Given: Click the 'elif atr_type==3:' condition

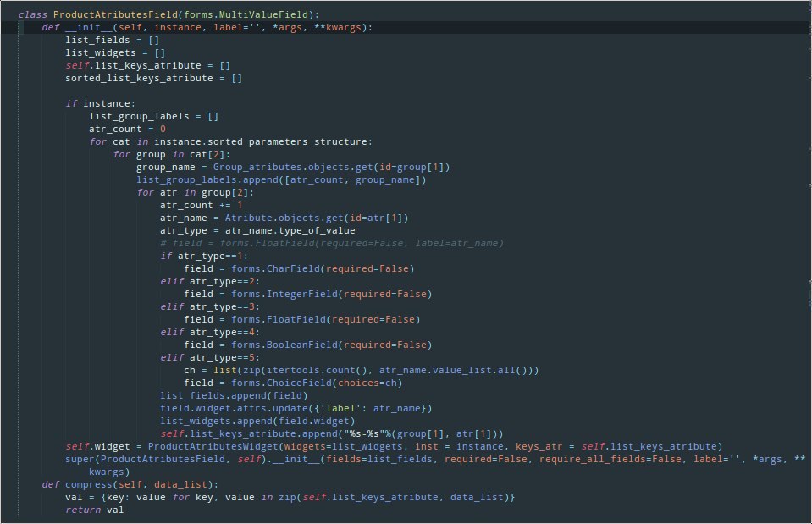Looking at the screenshot, I should (210, 306).
